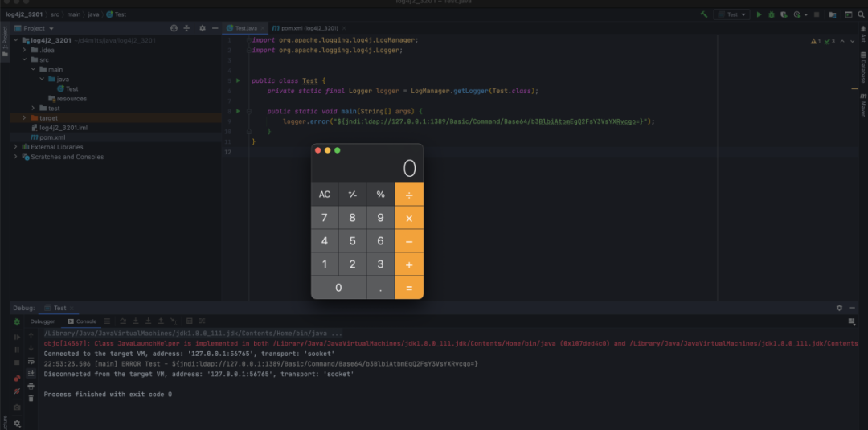
Task: Click the Step Over debugger icon
Action: tap(123, 321)
